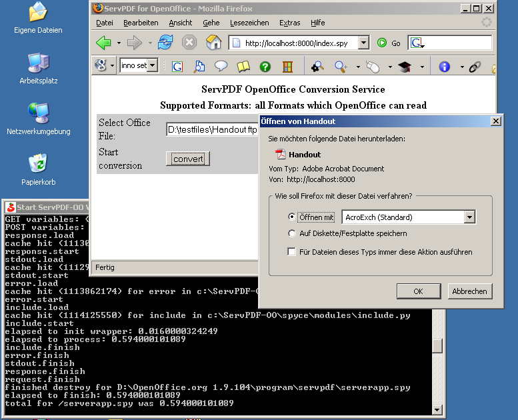Click the colored window panes icon
The width and height of the screenshot is (518, 420).
(x=287, y=67)
